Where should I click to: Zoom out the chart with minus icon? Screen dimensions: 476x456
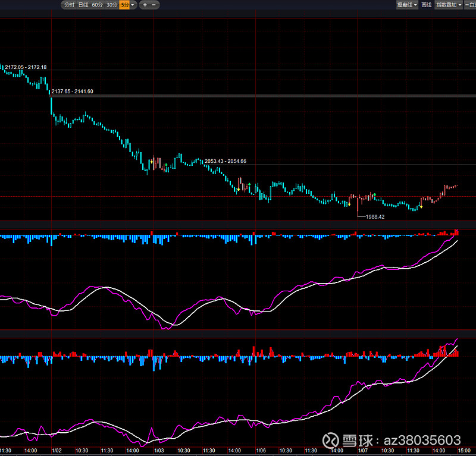pyautogui.click(x=154, y=5)
